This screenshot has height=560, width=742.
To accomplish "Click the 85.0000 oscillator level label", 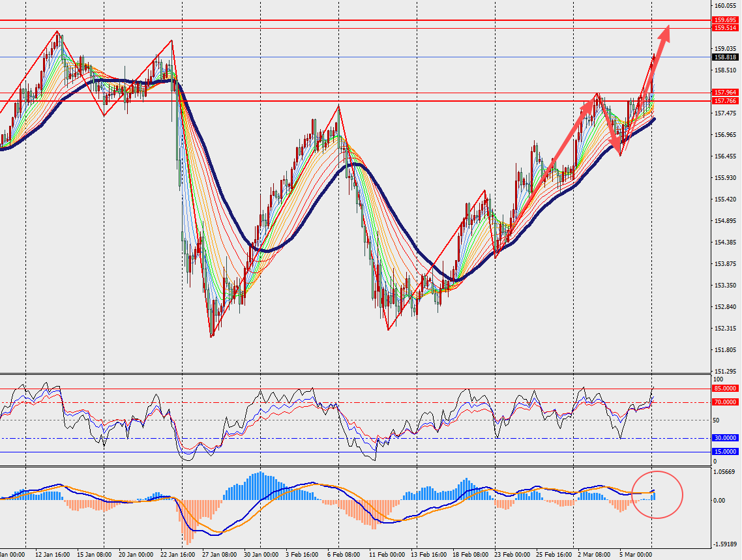I will (725, 389).
